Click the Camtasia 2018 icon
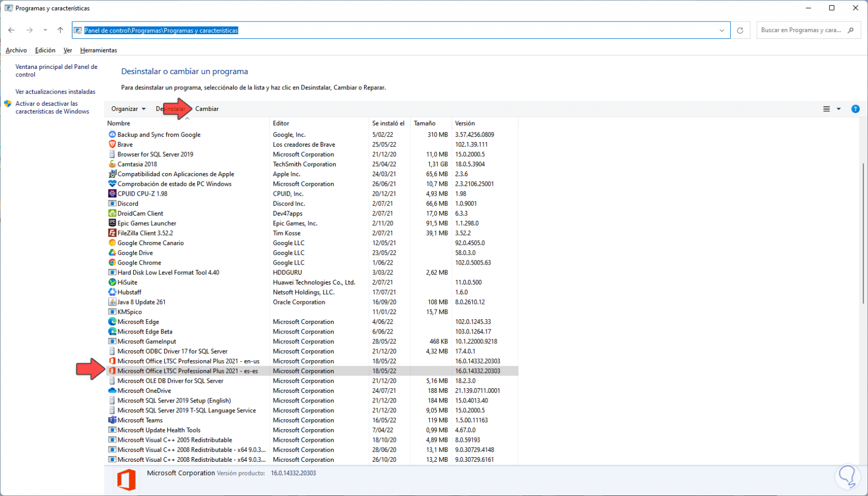Screen dimensions: 868x496 112,164
